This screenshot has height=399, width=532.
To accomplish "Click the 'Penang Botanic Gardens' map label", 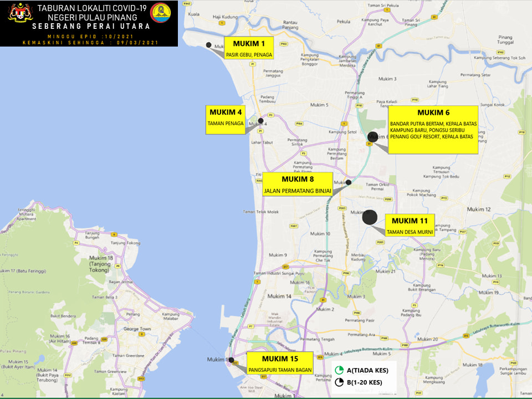I will [x=29, y=292].
